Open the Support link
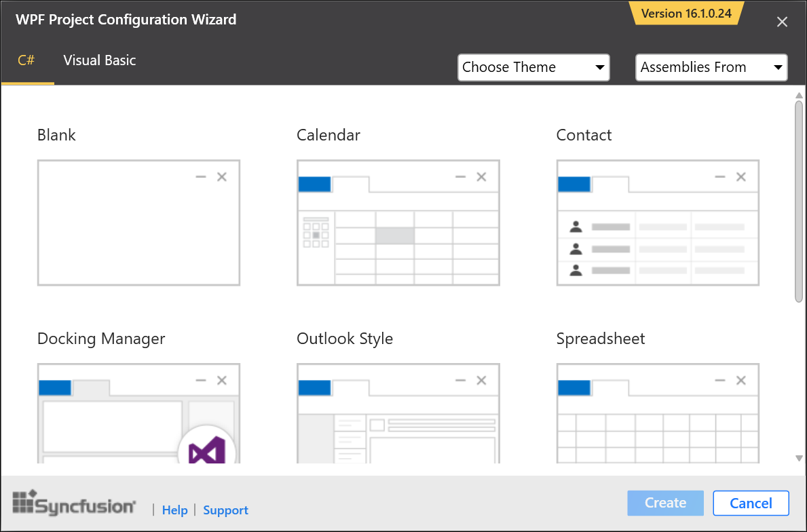The width and height of the screenshot is (807, 532). point(225,510)
